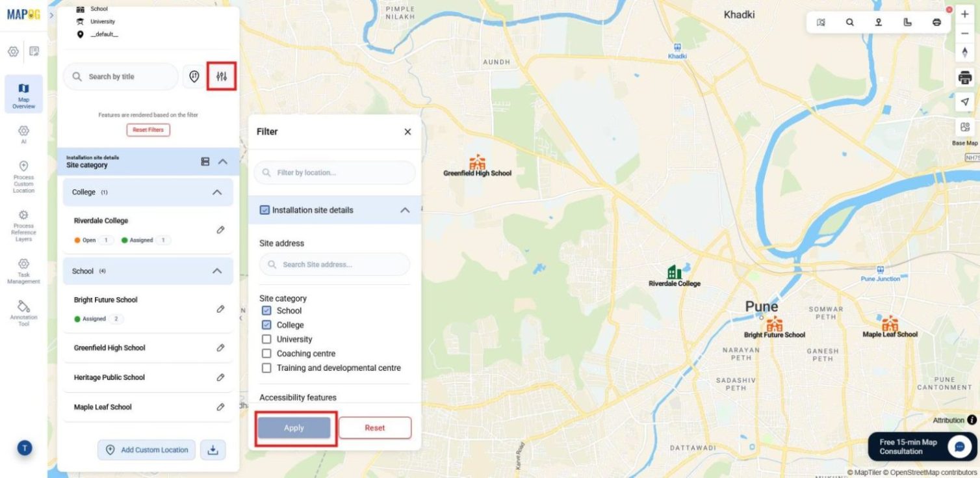Uncheck the School site category
This screenshot has width=980, height=478.
tap(266, 310)
